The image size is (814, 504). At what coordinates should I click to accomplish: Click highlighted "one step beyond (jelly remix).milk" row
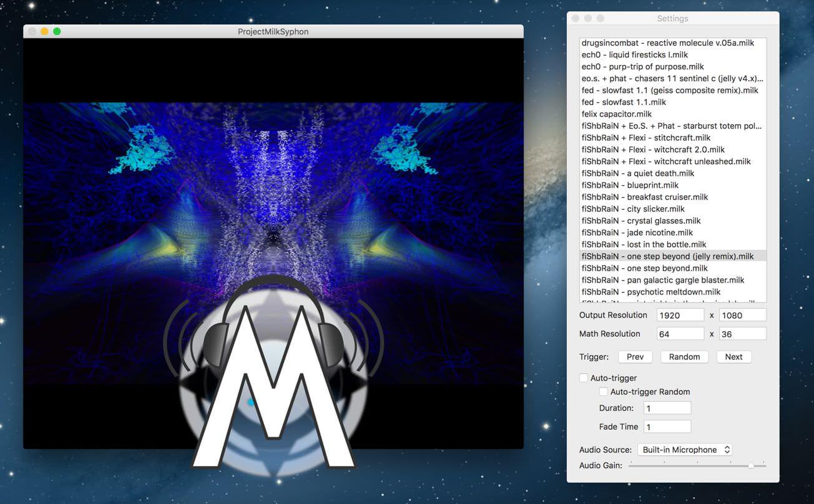click(x=673, y=256)
